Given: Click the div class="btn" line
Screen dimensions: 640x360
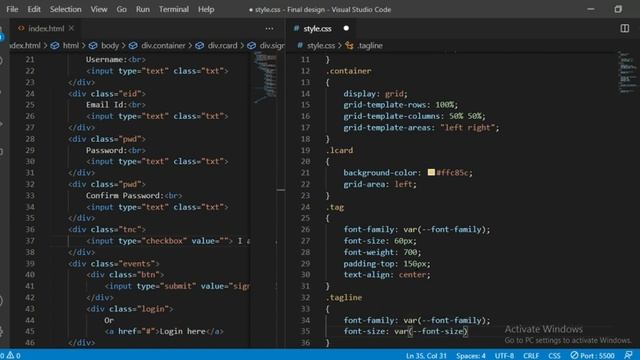Looking at the screenshot, I should tap(125, 275).
